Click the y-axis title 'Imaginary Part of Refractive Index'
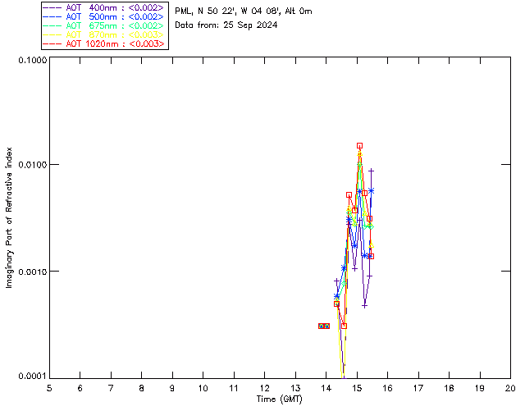The height and width of the screenshot is (420, 525). coord(9,217)
